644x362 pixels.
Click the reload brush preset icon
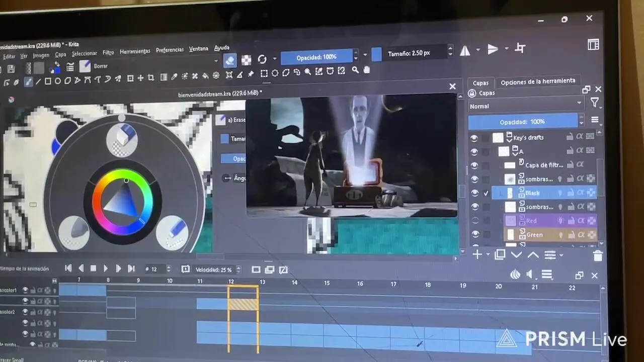point(262,59)
